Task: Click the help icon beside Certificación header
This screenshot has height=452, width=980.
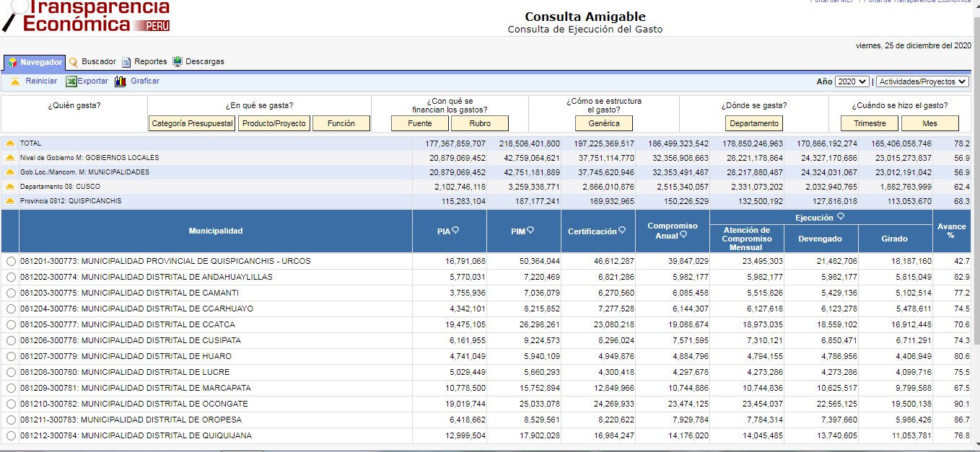Action: (x=622, y=231)
